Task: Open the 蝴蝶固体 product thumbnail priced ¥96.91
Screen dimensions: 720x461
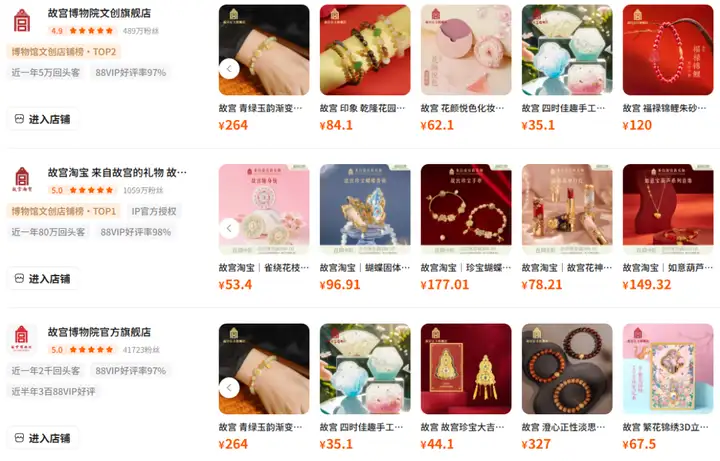Action: point(365,209)
